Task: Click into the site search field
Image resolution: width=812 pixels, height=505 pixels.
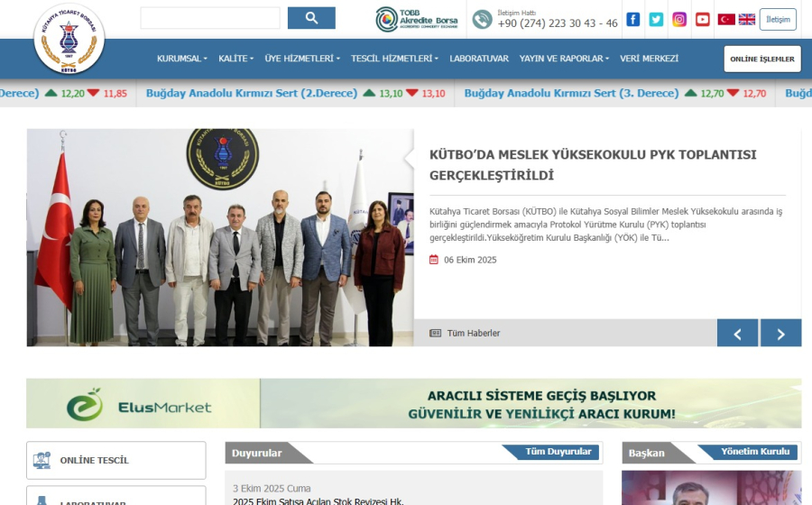Action: [210, 18]
